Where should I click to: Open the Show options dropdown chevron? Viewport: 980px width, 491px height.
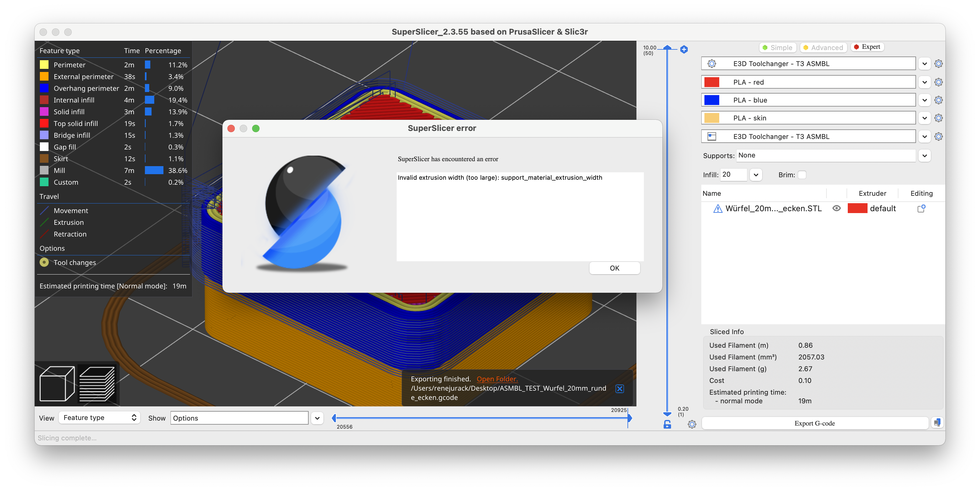click(x=317, y=418)
